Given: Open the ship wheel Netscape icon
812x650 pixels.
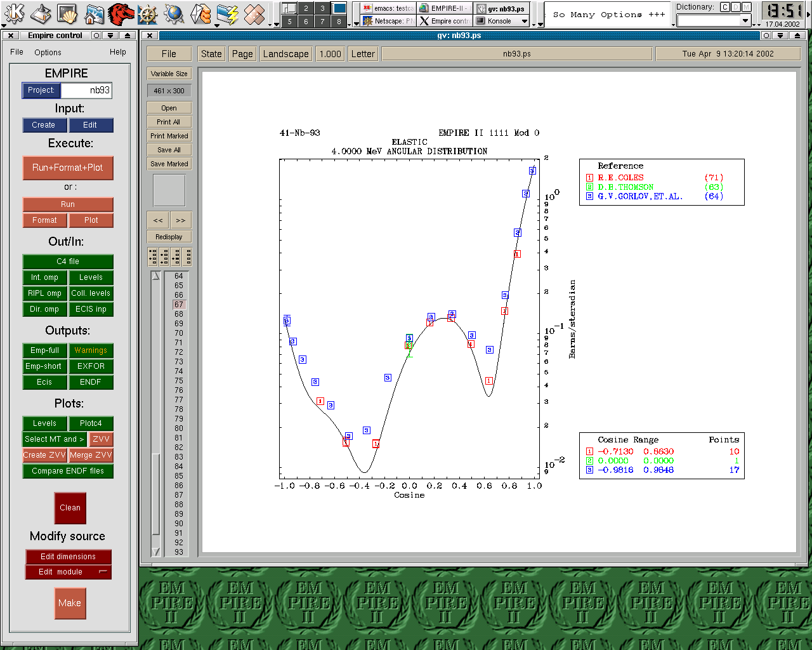Looking at the screenshot, I should coord(147,13).
